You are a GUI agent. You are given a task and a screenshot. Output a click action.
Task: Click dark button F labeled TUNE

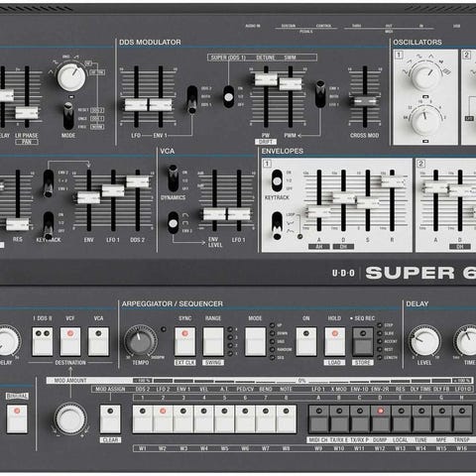pos(421,418)
